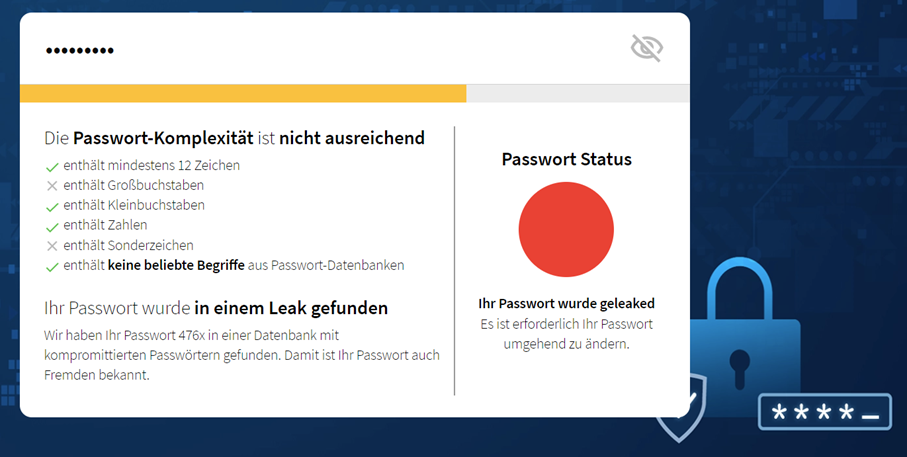The height and width of the screenshot is (457, 907).
Task: Click checkmark beside 'keine beliebte Begriffe'
Action: (x=52, y=266)
